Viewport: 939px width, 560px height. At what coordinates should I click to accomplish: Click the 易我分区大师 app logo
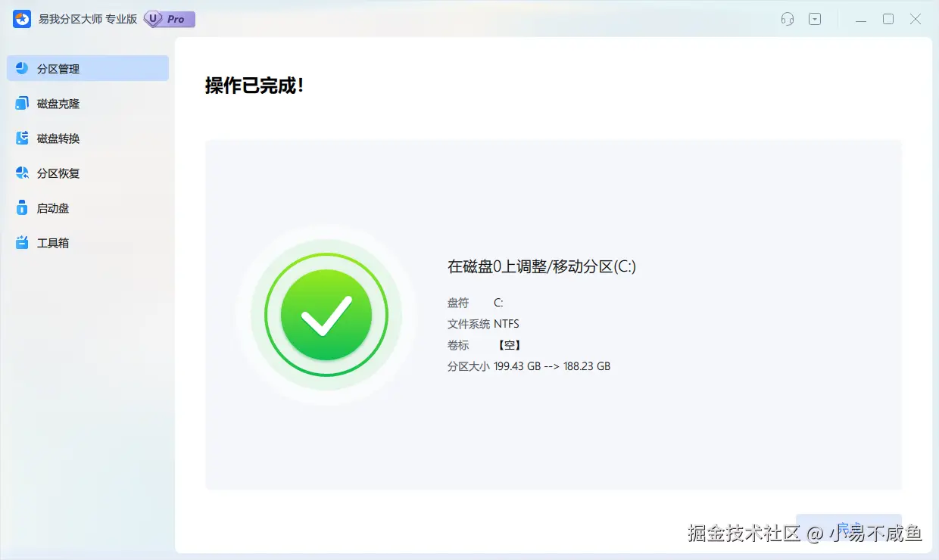click(22, 19)
